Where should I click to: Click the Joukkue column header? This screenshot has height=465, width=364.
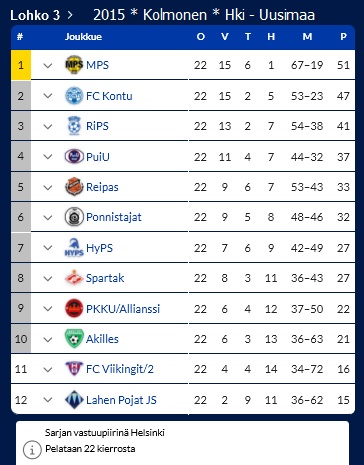tap(83, 37)
